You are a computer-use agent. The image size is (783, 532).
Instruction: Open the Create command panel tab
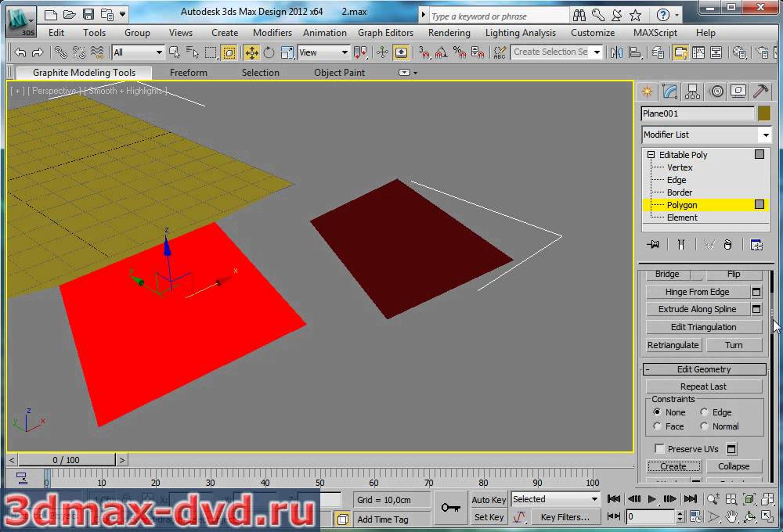click(x=648, y=92)
